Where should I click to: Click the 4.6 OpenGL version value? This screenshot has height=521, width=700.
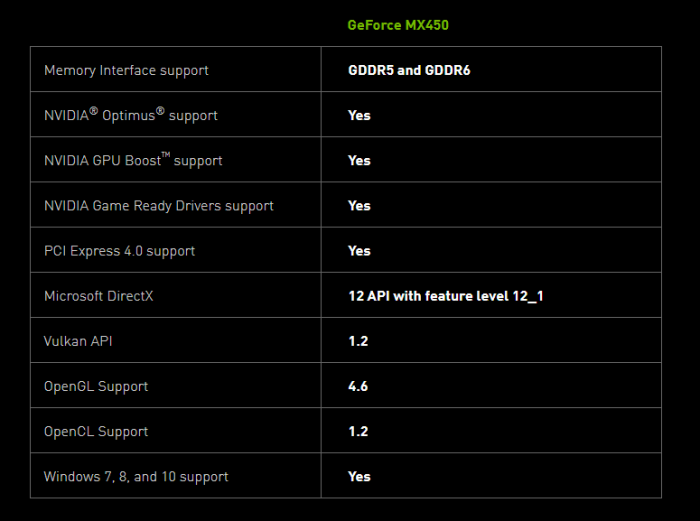(x=358, y=386)
